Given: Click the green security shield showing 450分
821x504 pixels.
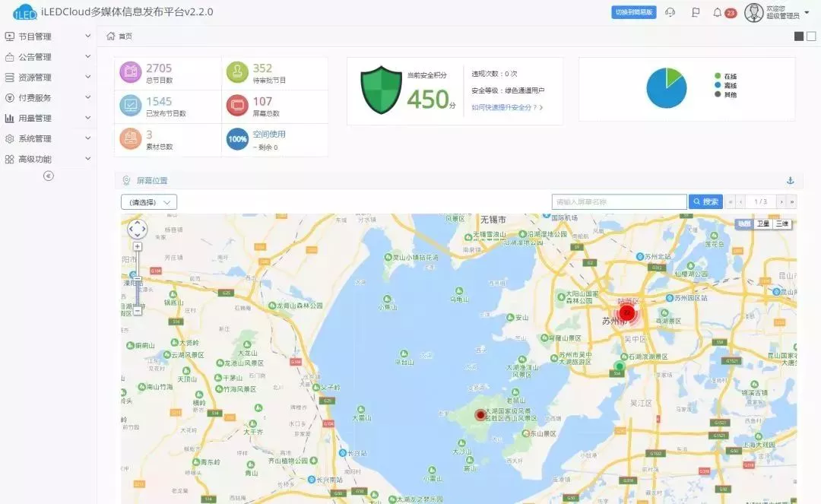Looking at the screenshot, I should [379, 90].
